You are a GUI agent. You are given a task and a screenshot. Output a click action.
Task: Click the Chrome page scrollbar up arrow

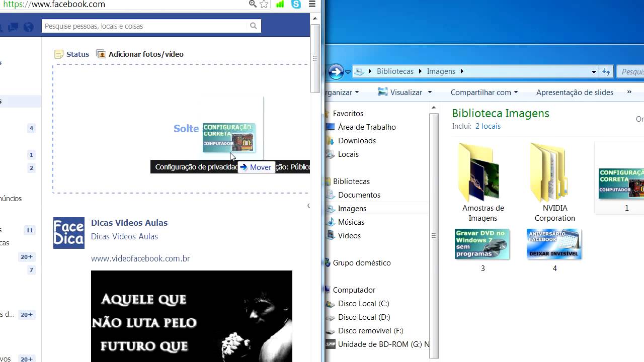pyautogui.click(x=315, y=19)
